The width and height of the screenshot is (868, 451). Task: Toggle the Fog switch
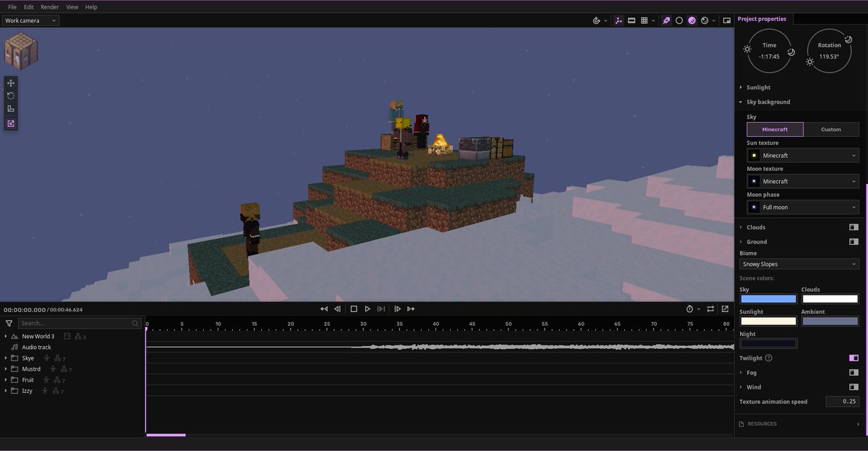pyautogui.click(x=854, y=373)
